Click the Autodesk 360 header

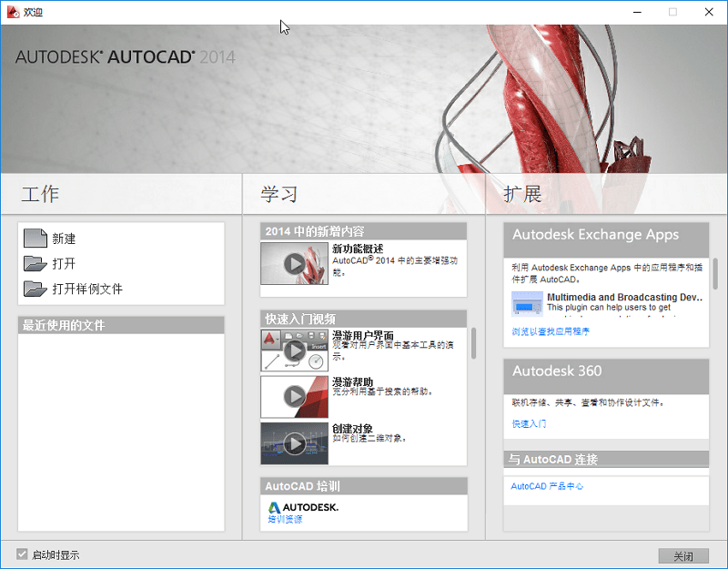(606, 376)
